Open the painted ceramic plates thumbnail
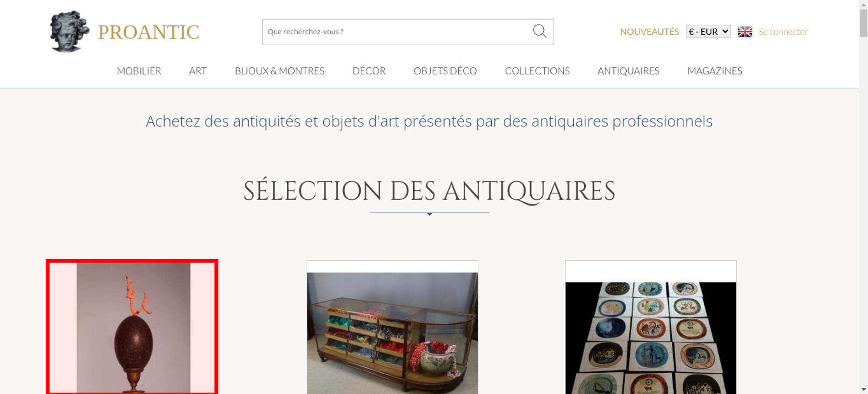868x394 pixels. pos(651,327)
